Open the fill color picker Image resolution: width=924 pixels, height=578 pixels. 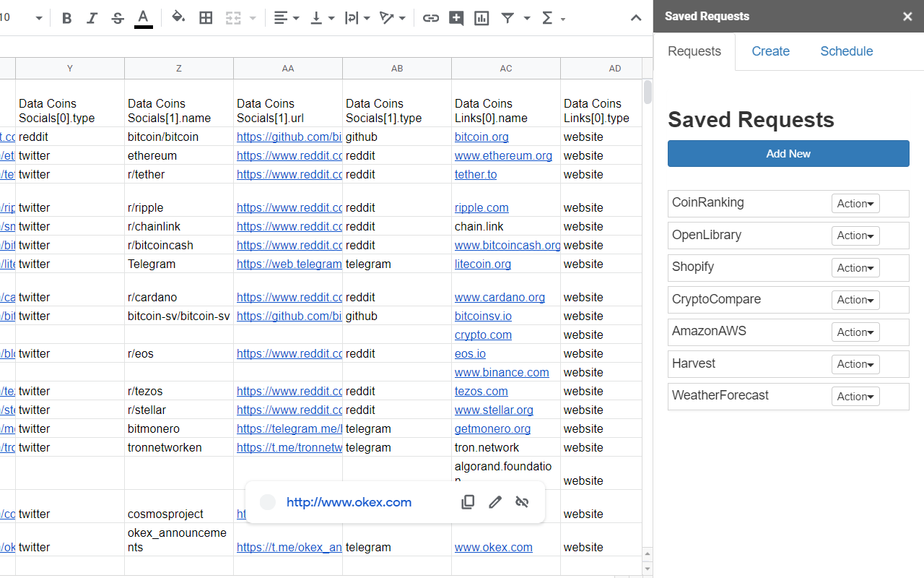pyautogui.click(x=178, y=18)
